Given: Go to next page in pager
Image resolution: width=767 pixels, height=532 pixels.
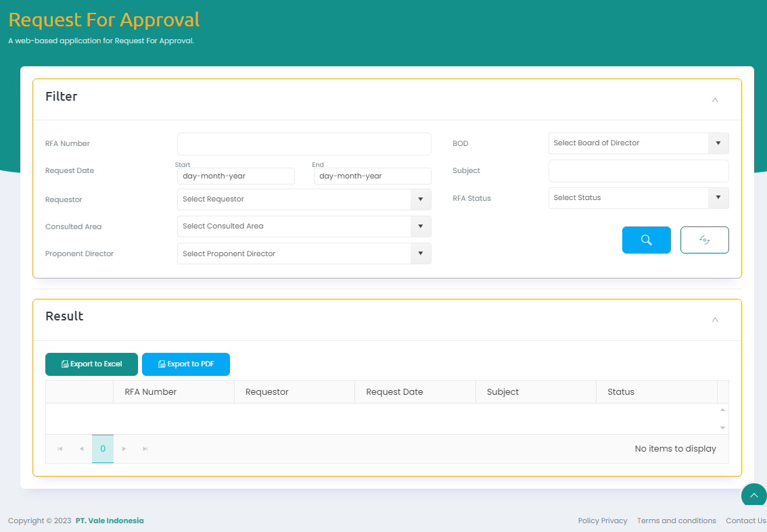Looking at the screenshot, I should (124, 449).
